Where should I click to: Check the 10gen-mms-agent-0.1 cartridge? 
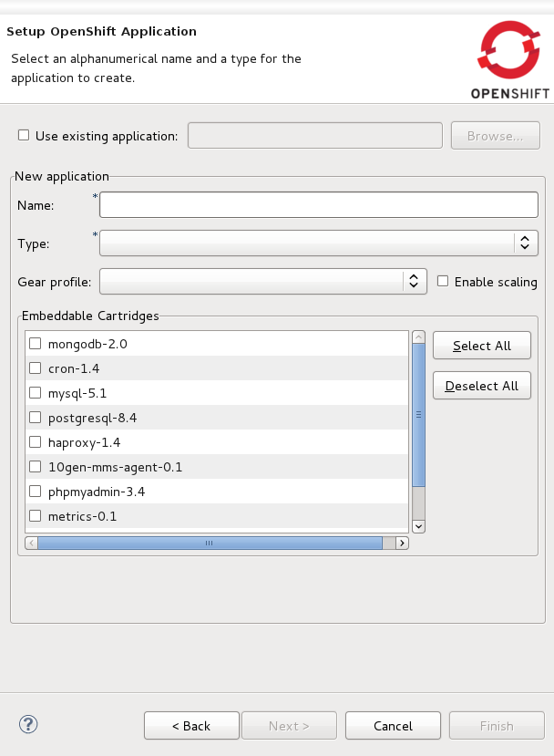[x=36, y=466]
